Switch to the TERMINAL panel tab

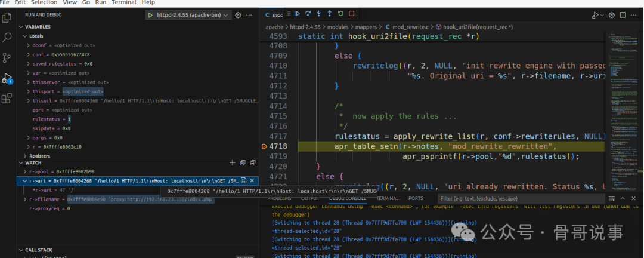click(388, 199)
